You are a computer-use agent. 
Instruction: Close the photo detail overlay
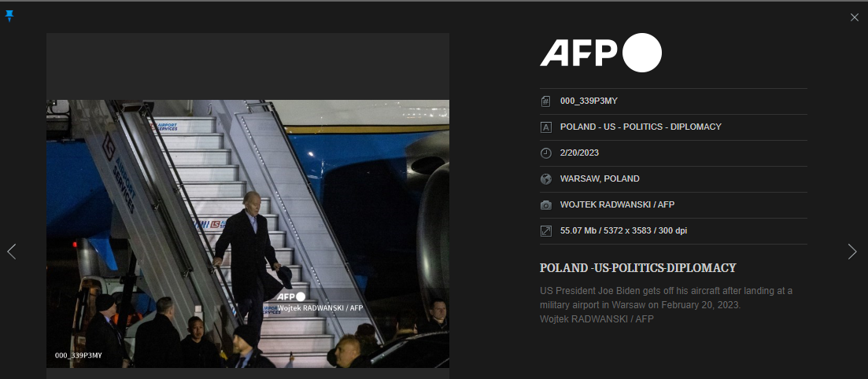click(x=855, y=17)
